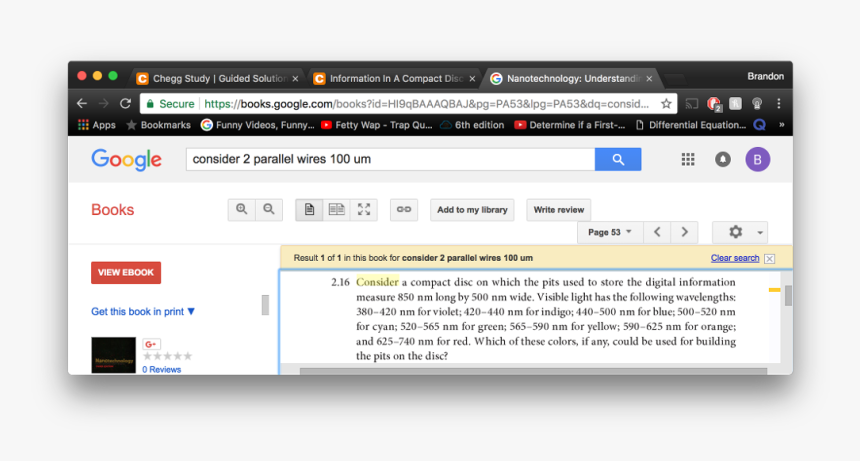The height and width of the screenshot is (461, 860).
Task: Switch to Information In A Compact Disc tab
Action: pyautogui.click(x=391, y=79)
